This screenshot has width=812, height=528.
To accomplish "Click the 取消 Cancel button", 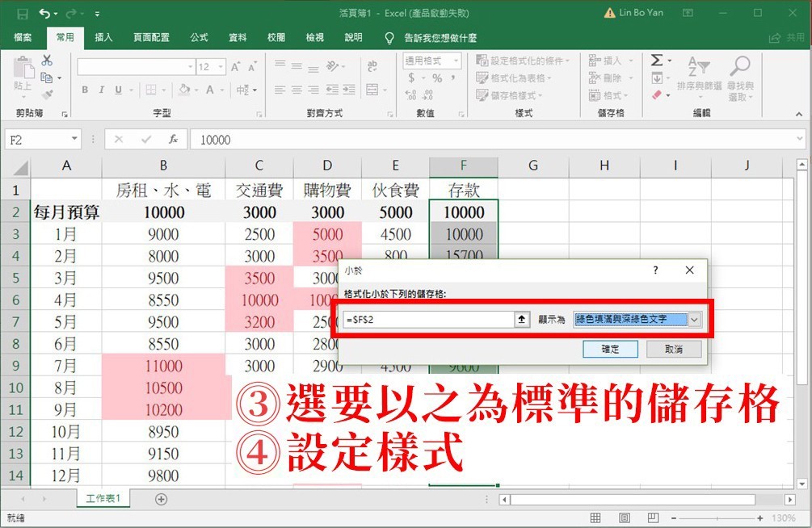I will (x=674, y=349).
